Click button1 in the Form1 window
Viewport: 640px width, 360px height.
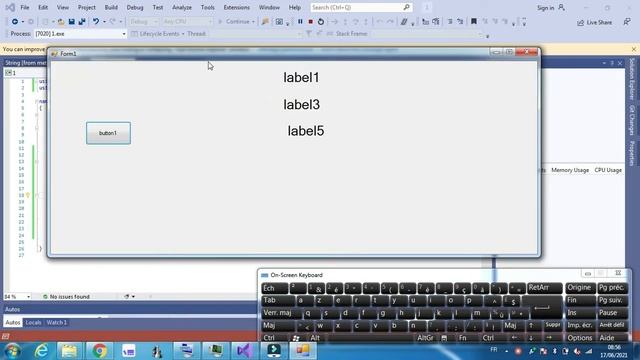[x=108, y=133]
